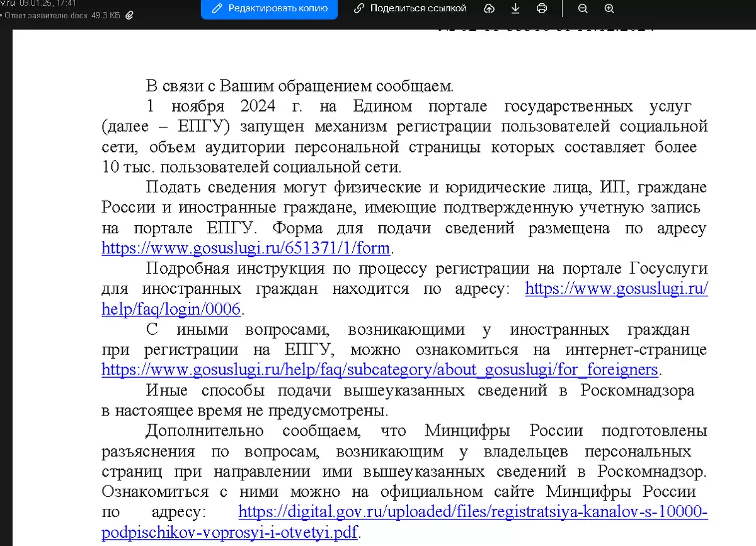
Task: Select the pencil icon on the edit button
Action: point(216,8)
